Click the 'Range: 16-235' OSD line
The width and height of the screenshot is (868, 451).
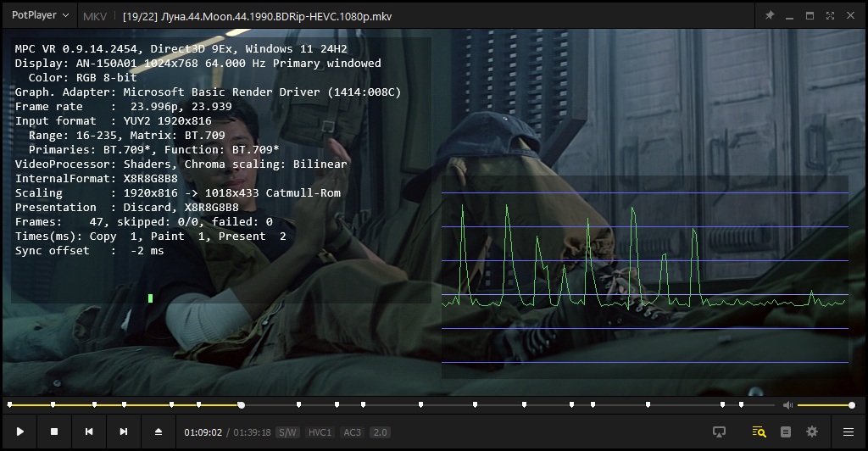127,135
